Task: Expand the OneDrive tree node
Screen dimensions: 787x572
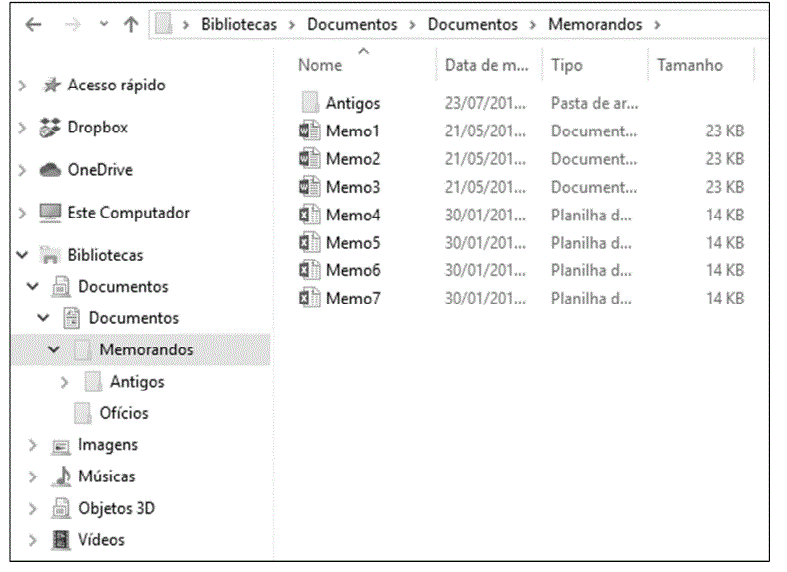Action: point(22,171)
